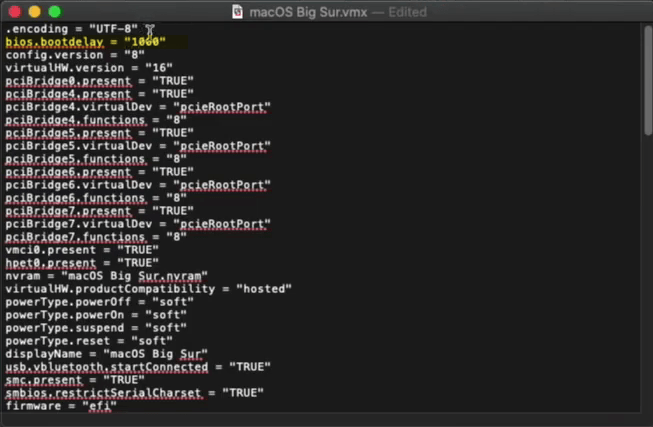Click the 'virtualHW.version = "16"' line
Viewport: 653px width, 427px height.
click(x=89, y=68)
